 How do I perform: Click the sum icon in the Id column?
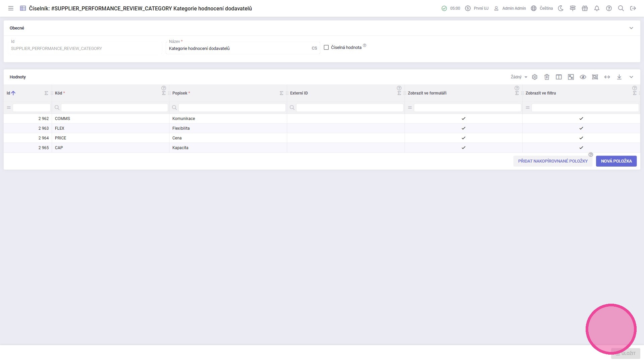click(46, 93)
